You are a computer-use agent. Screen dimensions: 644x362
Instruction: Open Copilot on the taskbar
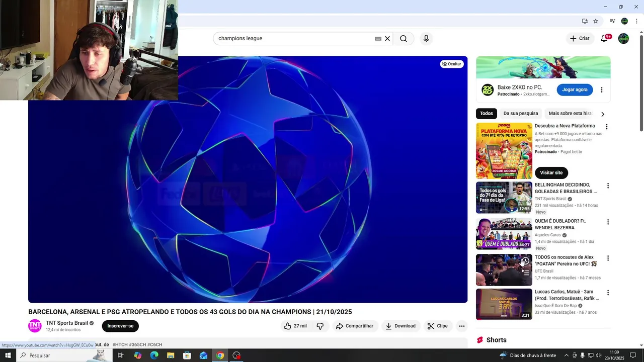[137, 355]
